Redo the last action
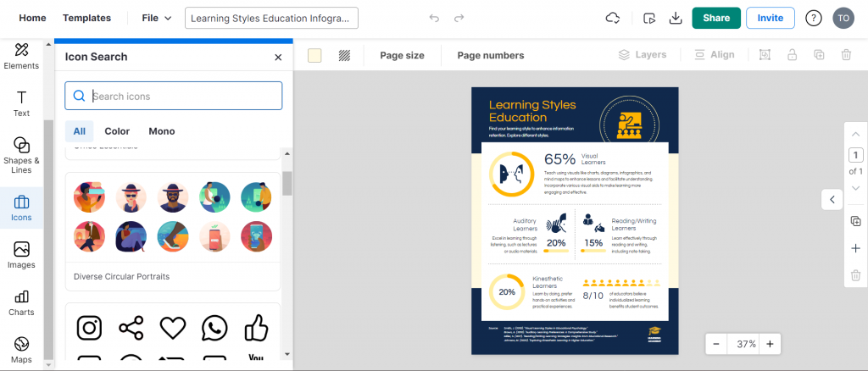Image resolution: width=868 pixels, height=371 pixels. click(459, 19)
